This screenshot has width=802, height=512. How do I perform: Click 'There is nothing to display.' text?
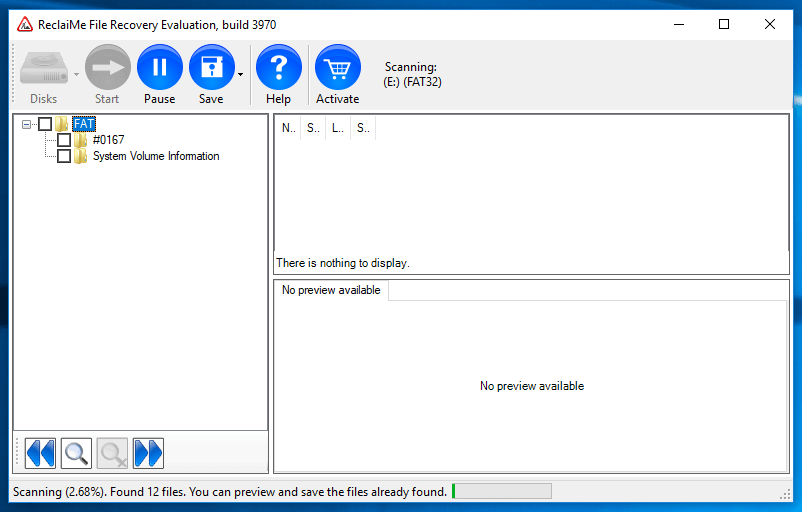343,263
